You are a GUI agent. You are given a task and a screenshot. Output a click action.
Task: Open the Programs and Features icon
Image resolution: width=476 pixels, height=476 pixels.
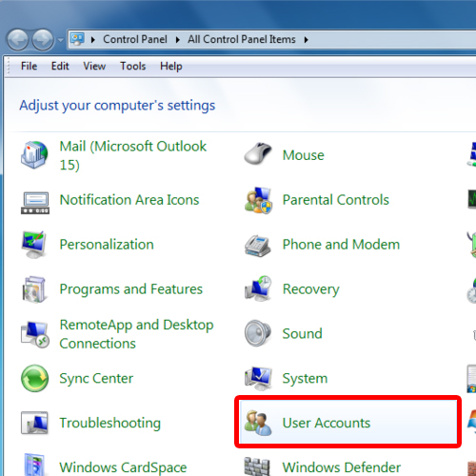point(34,289)
